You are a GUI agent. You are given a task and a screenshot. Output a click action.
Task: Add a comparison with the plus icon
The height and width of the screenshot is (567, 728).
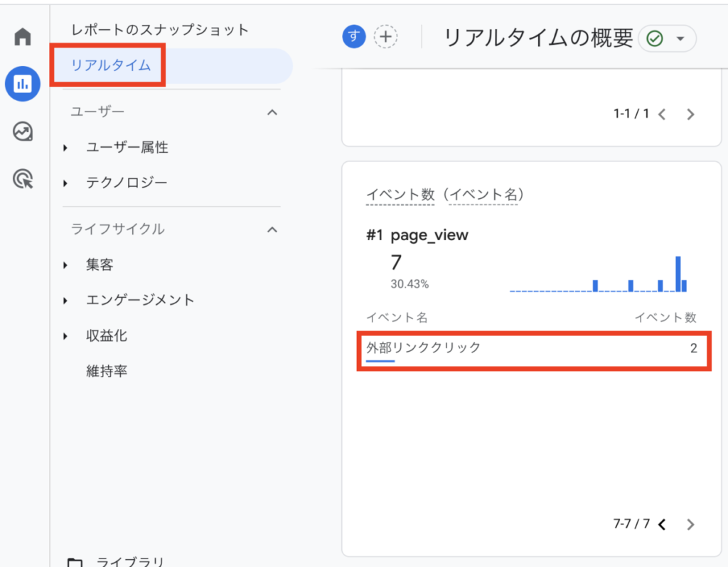click(385, 37)
